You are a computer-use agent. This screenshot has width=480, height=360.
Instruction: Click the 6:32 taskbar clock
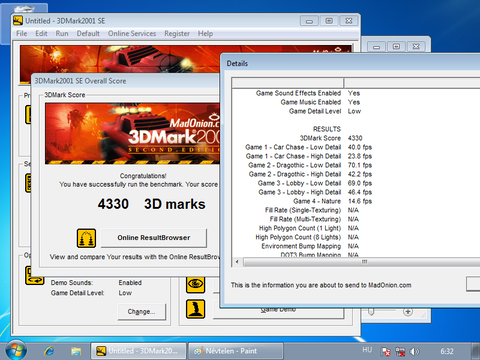coord(447,351)
